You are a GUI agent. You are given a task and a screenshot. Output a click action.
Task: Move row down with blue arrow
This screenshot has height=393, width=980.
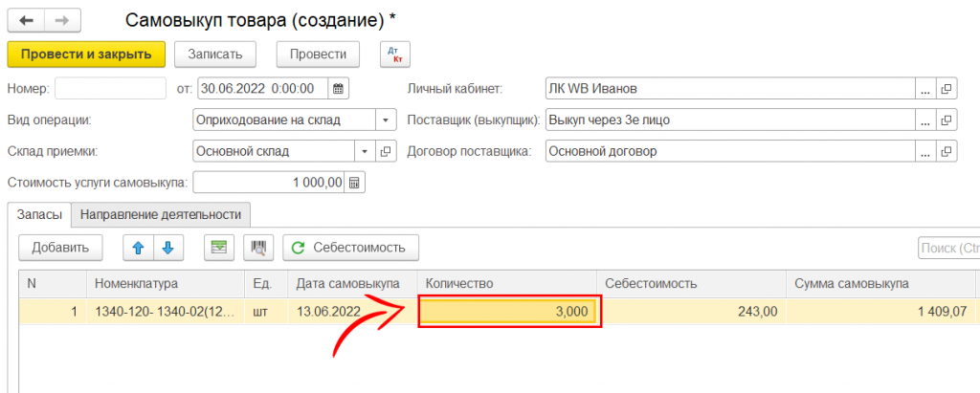pyautogui.click(x=168, y=248)
